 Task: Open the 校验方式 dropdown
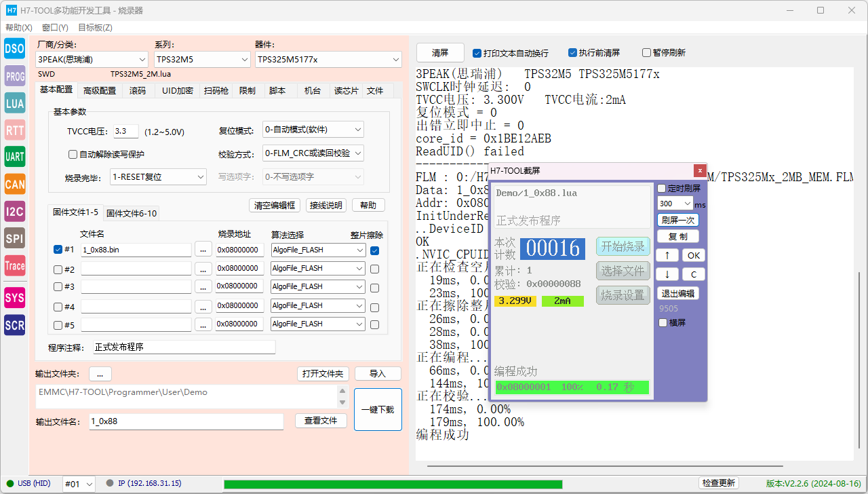(x=313, y=153)
